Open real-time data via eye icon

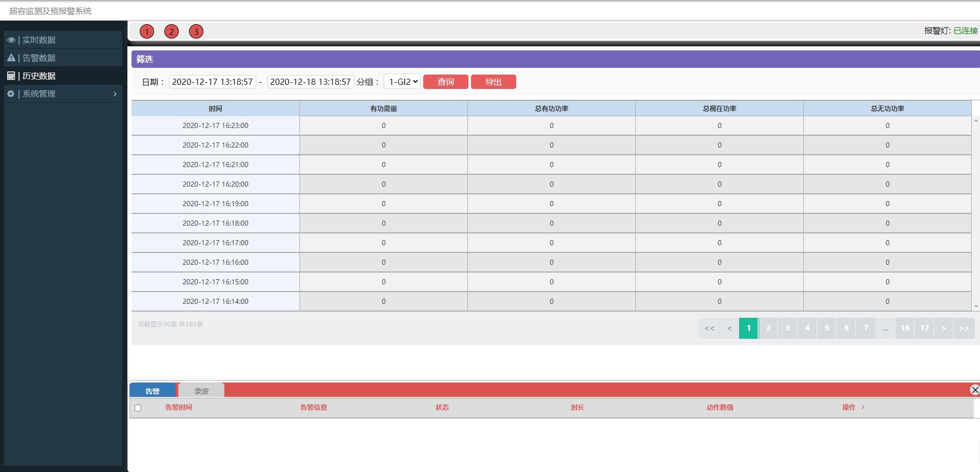11,40
